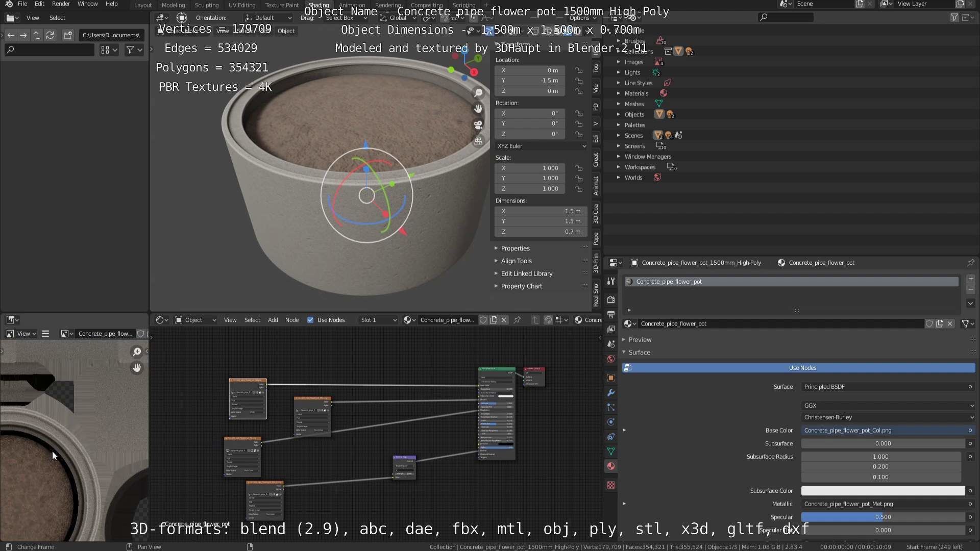This screenshot has width=980, height=551.
Task: Toggle the blue Use Nodes button
Action: coord(799,368)
